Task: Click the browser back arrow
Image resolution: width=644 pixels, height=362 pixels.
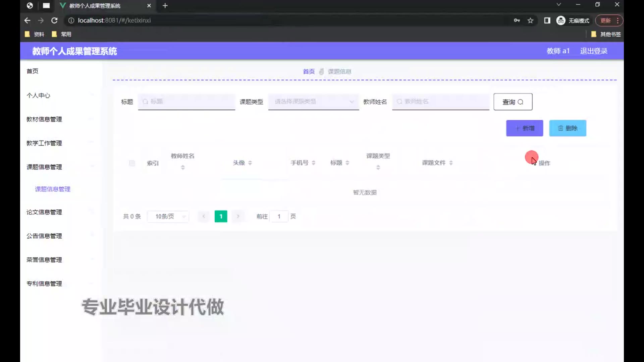Action: tap(28, 20)
